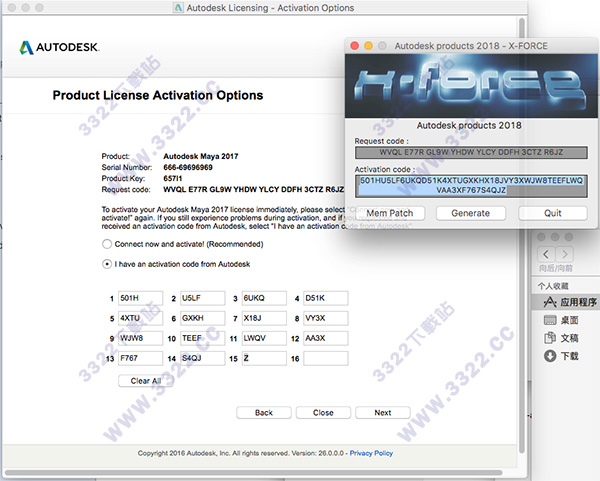The image size is (600, 481).
Task: Click activation code field 6 containing GXKH
Action: 202,318
